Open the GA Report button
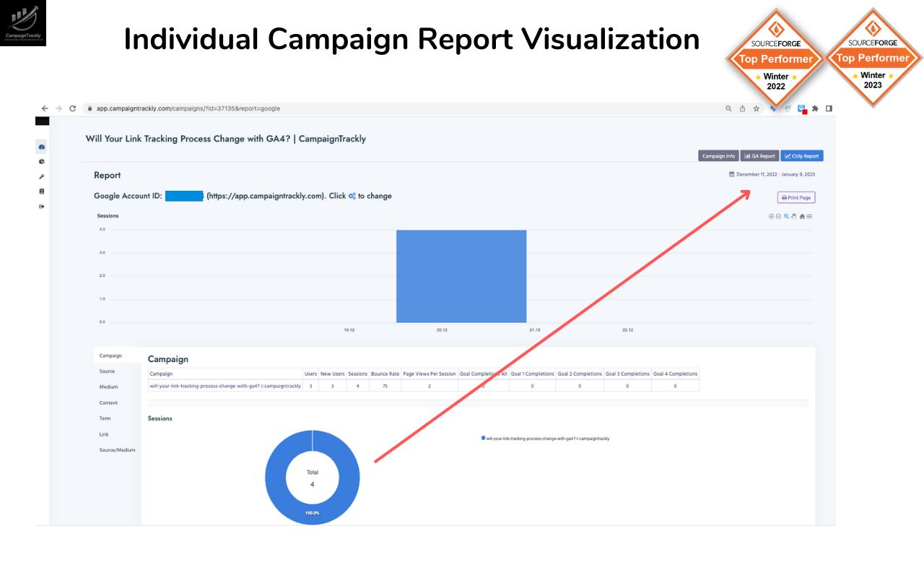 [759, 155]
